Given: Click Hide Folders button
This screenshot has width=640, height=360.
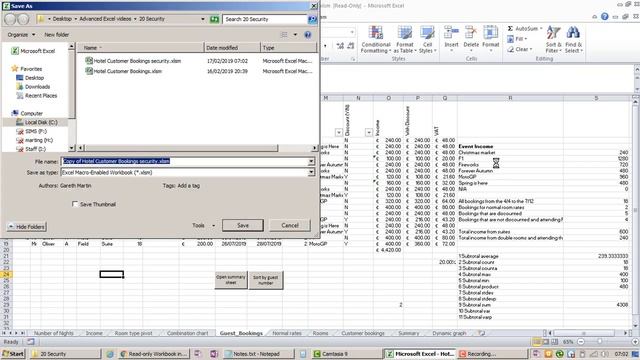Looking at the screenshot, I should point(27,227).
